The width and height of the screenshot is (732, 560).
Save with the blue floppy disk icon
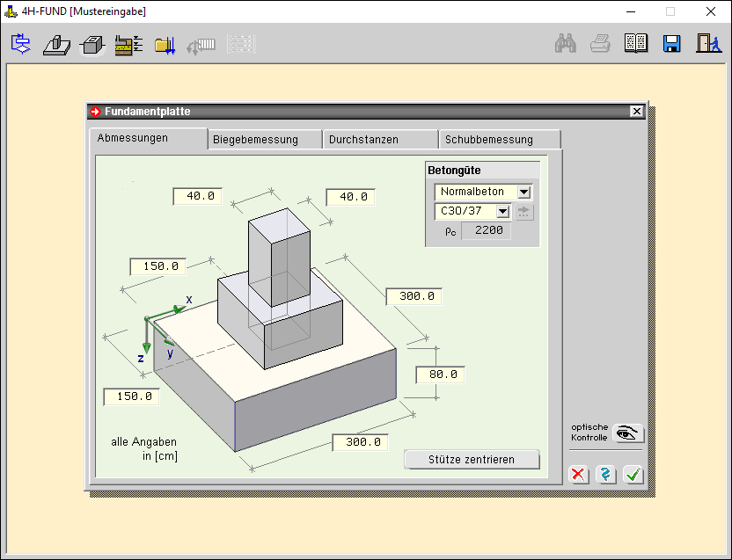point(672,44)
